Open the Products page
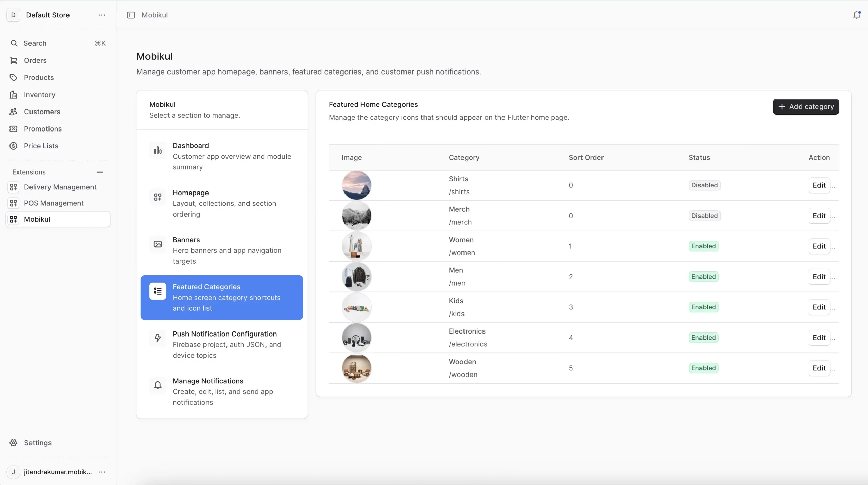Viewport: 868px width, 485px height. pyautogui.click(x=58, y=77)
